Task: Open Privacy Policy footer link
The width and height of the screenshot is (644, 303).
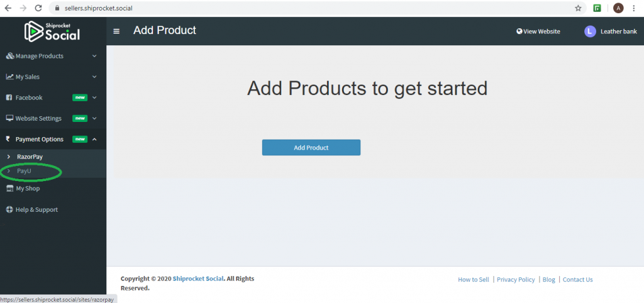Action: [516, 280]
